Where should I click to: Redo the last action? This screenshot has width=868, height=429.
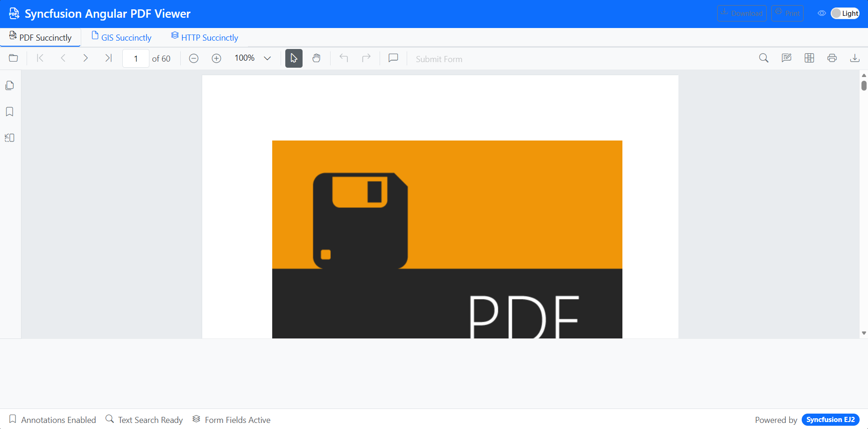(367, 58)
